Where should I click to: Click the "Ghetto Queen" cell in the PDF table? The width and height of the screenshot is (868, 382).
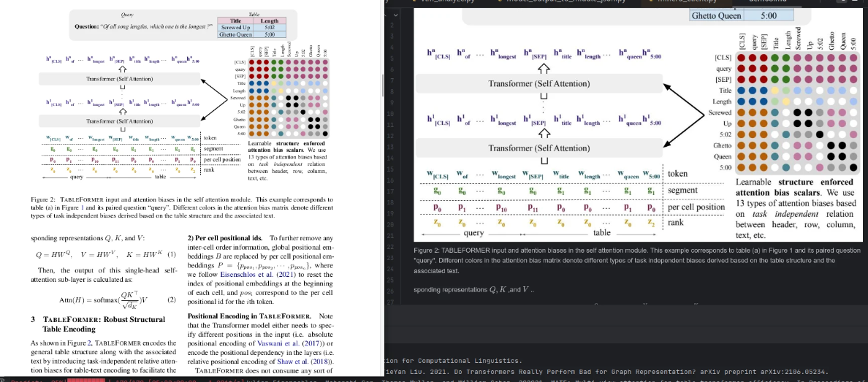pos(236,34)
